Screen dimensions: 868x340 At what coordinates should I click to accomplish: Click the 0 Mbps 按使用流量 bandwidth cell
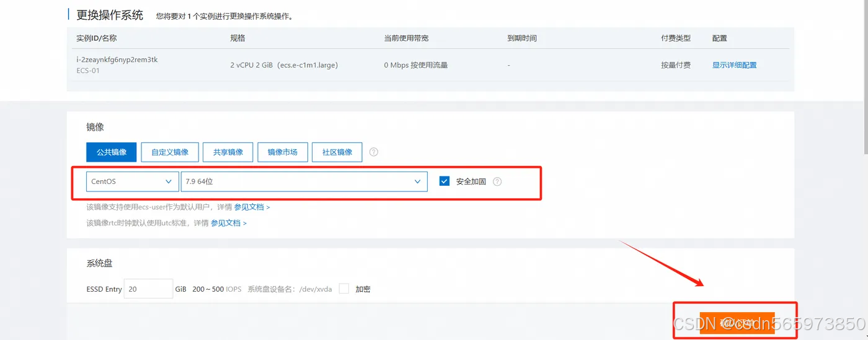(416, 65)
